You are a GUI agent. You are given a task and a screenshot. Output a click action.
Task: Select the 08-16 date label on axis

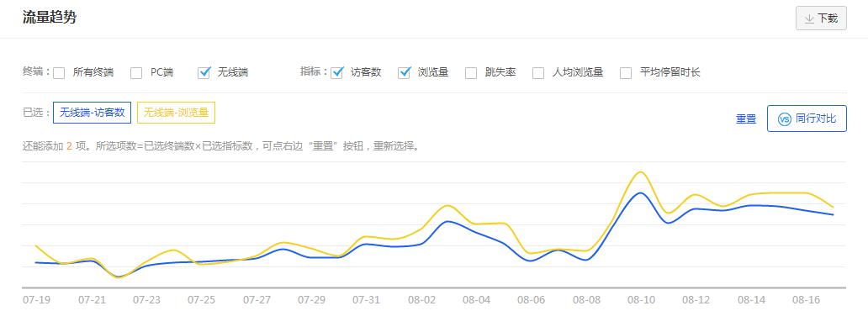point(806,300)
